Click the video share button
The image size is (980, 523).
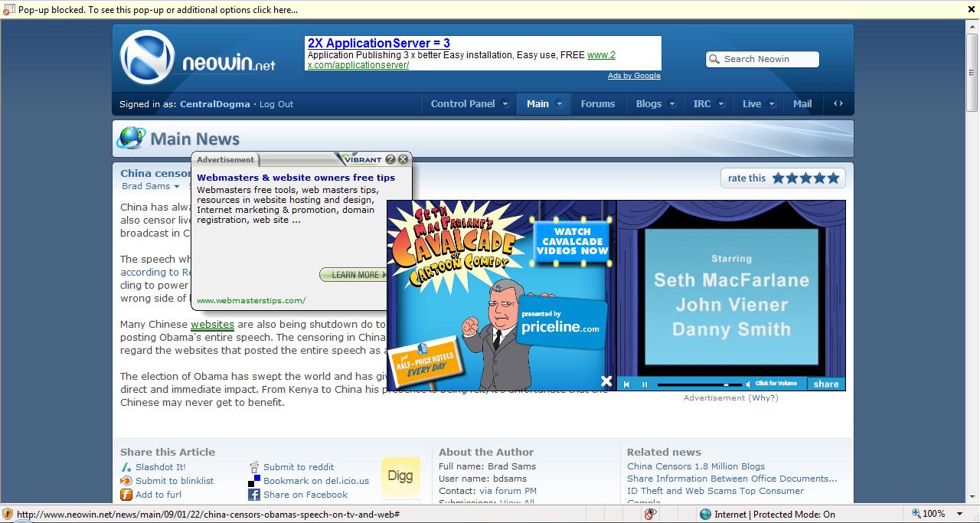(x=826, y=384)
